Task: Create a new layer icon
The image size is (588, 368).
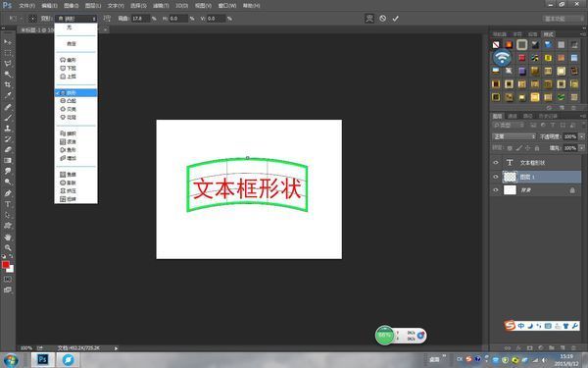Action: click(x=563, y=347)
